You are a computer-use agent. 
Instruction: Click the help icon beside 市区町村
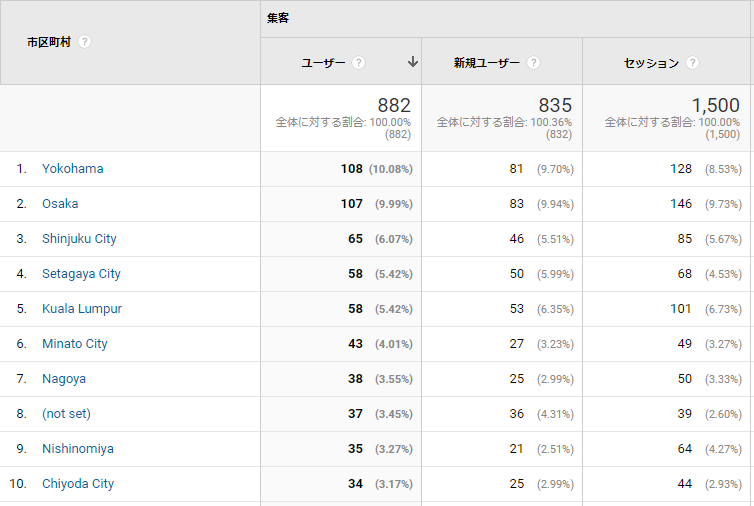click(84, 42)
